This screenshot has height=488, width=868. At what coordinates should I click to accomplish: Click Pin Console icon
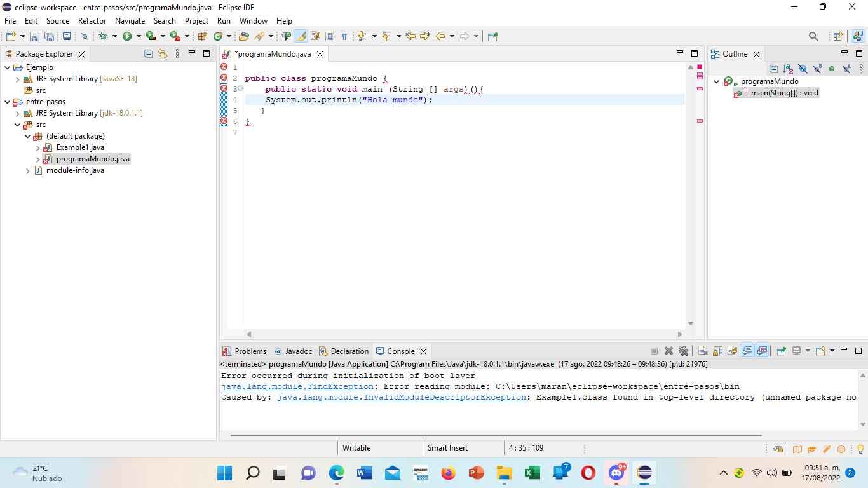coord(782,351)
